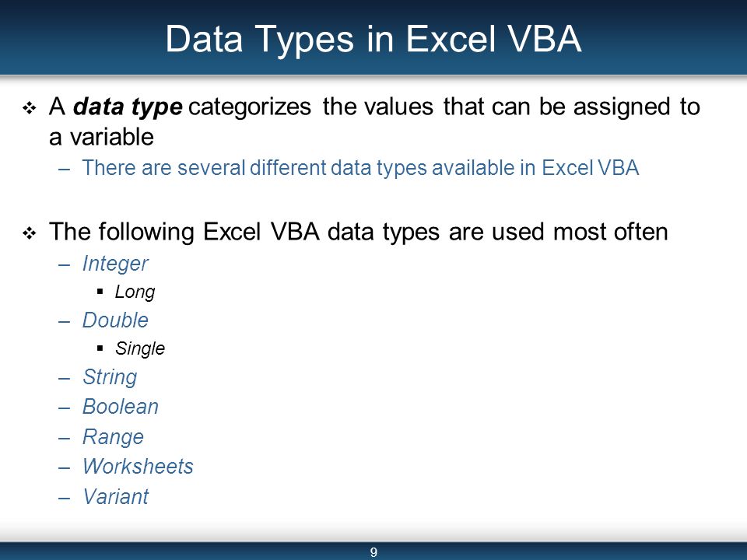Screen dimensions: 747x560
Task: Click the slide title Data Types in Excel VBA
Action: [x=373, y=39]
